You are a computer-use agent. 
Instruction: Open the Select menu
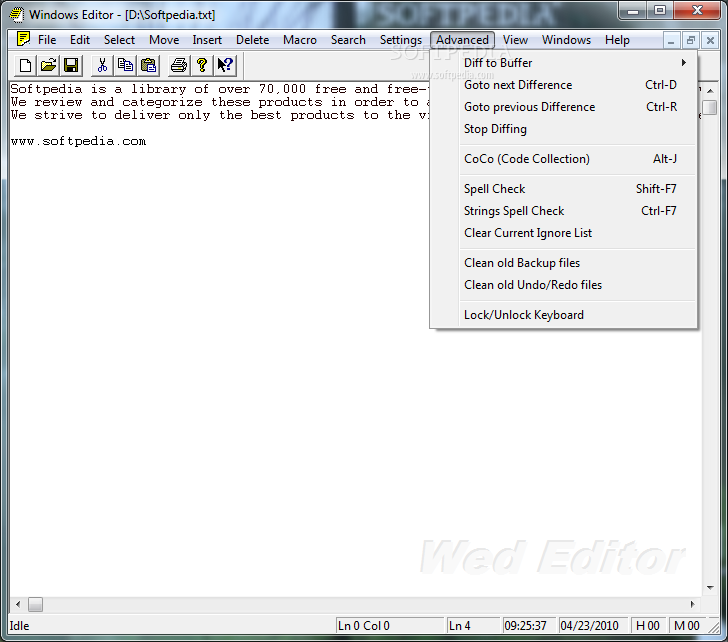click(x=119, y=40)
